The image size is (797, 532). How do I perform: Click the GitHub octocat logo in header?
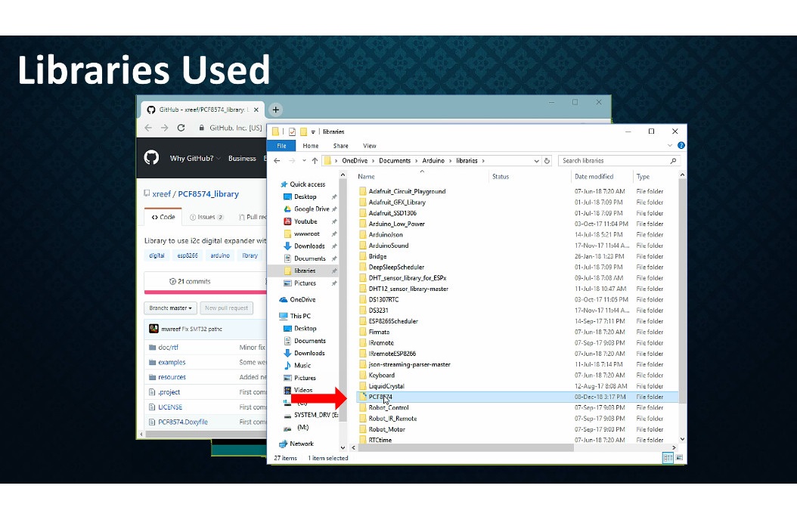(x=151, y=158)
